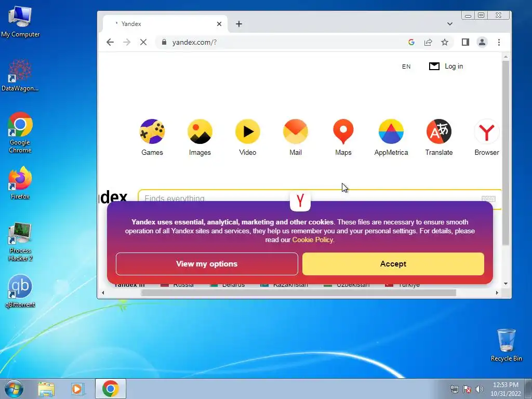Select Firefox desktop shortcut
Screen dimensions: 532x399
[20, 182]
